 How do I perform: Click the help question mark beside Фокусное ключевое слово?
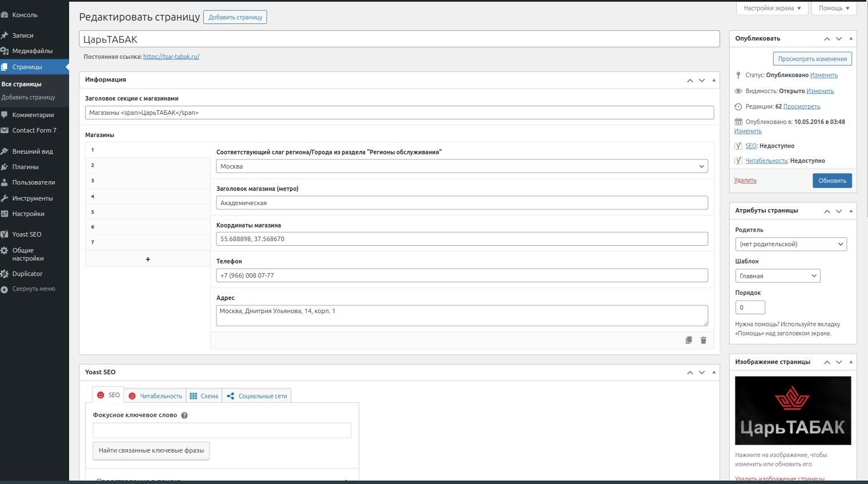(184, 415)
